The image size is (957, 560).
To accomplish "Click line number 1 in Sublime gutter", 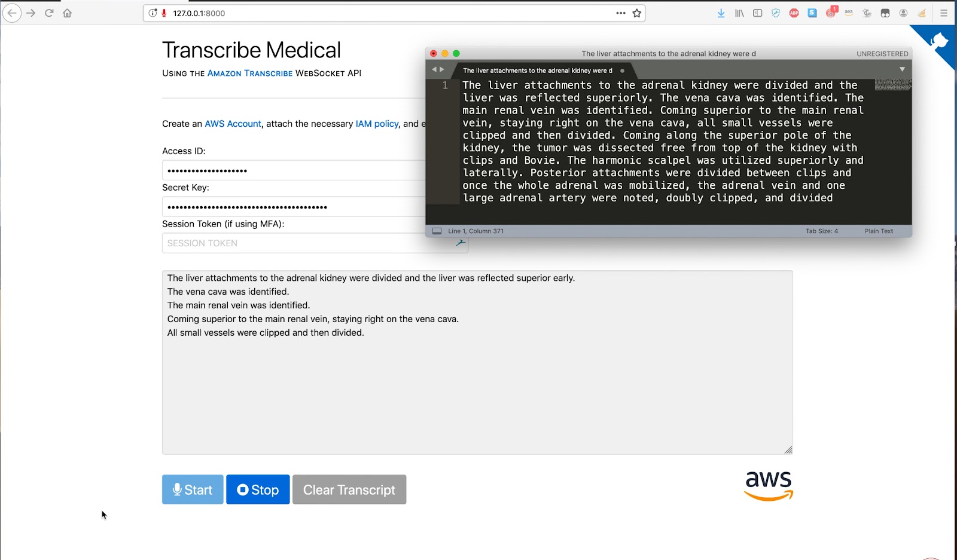I will coord(445,85).
